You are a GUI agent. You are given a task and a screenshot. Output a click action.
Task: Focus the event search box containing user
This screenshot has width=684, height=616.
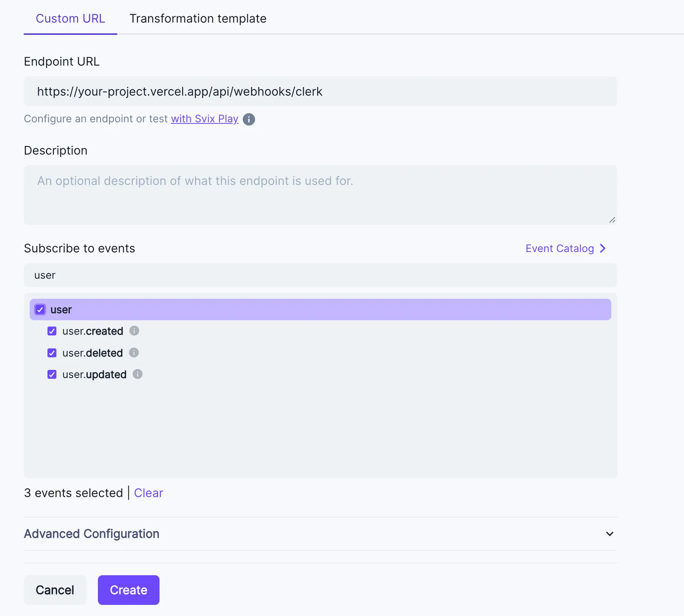click(x=320, y=275)
